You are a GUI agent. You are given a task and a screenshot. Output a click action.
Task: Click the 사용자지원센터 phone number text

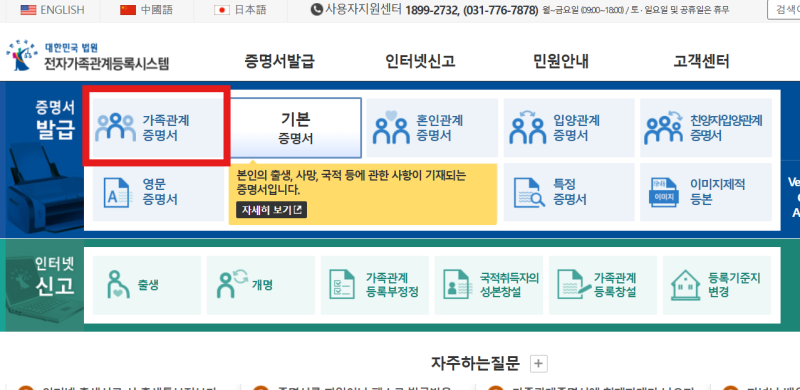472,10
